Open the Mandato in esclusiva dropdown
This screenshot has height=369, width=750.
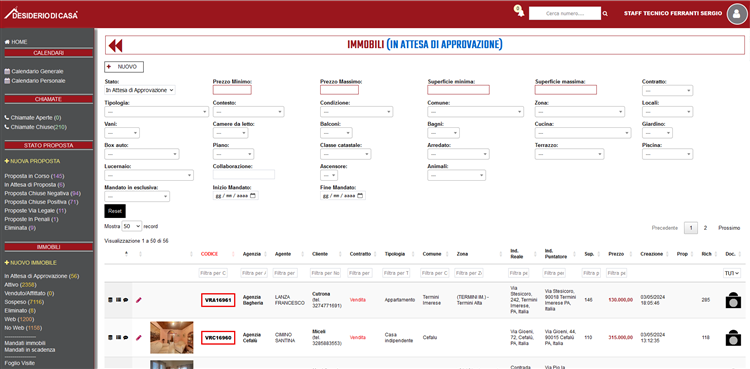point(137,196)
